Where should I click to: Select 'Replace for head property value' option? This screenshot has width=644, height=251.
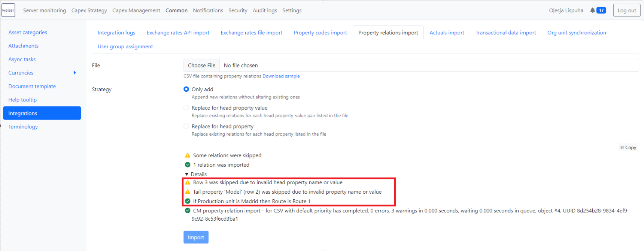coord(186,108)
